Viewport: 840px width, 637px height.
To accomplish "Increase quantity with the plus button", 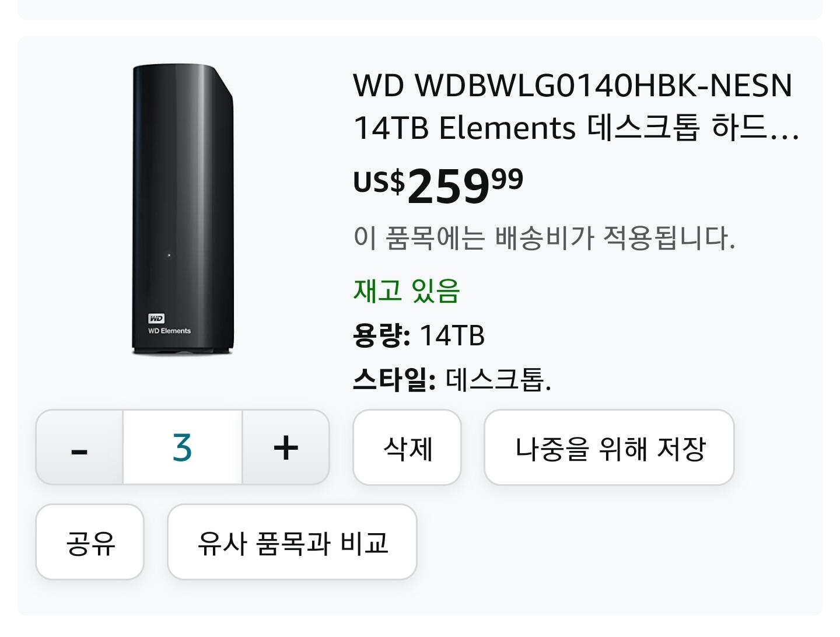I will pos(286,447).
